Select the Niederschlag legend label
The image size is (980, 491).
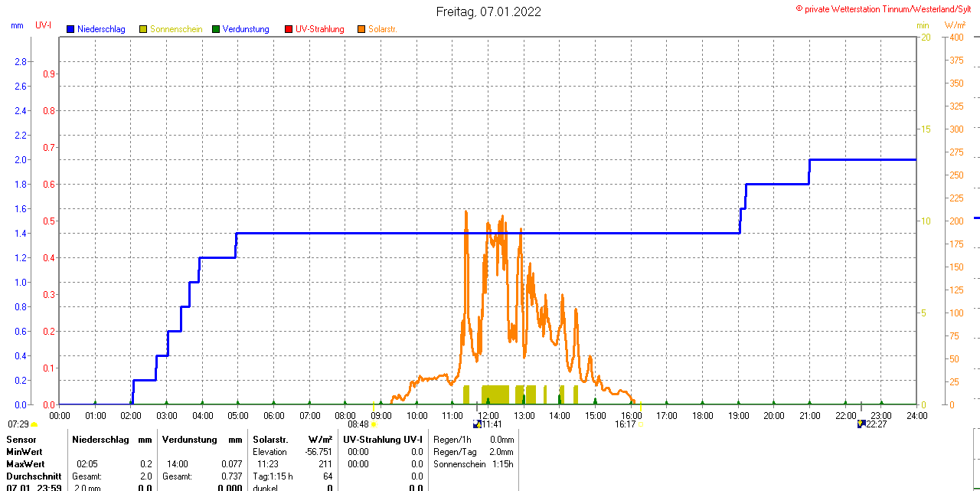pyautogui.click(x=101, y=29)
